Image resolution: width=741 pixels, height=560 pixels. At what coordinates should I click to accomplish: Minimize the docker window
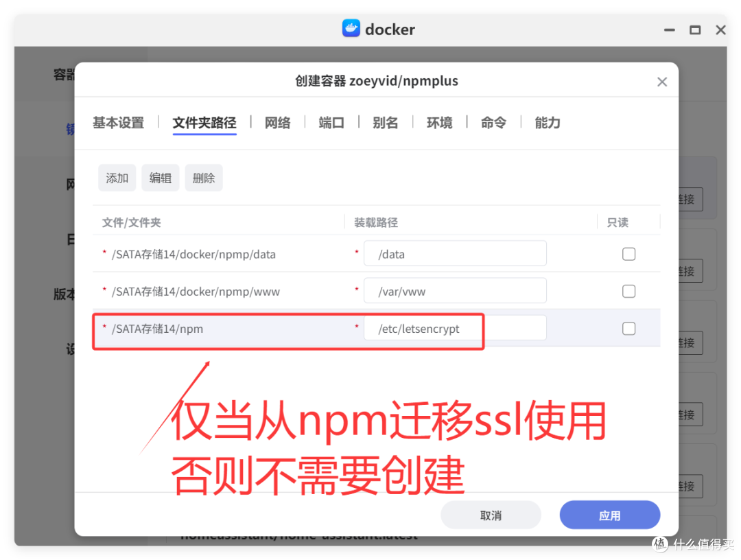669,30
